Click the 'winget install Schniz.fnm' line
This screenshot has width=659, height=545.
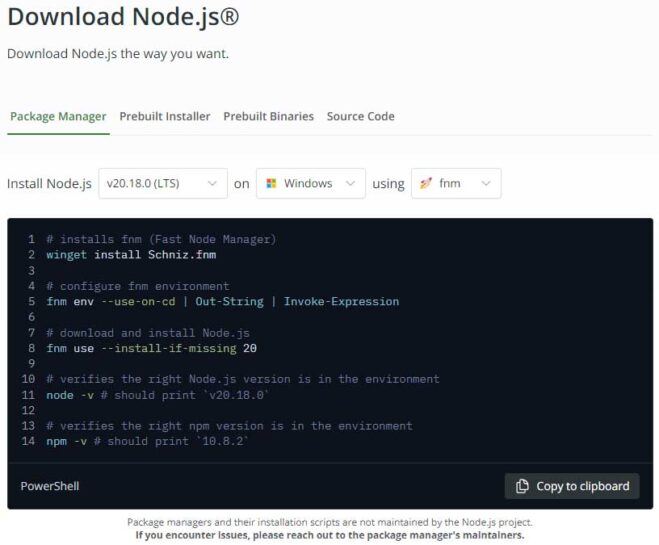[x=131, y=255]
